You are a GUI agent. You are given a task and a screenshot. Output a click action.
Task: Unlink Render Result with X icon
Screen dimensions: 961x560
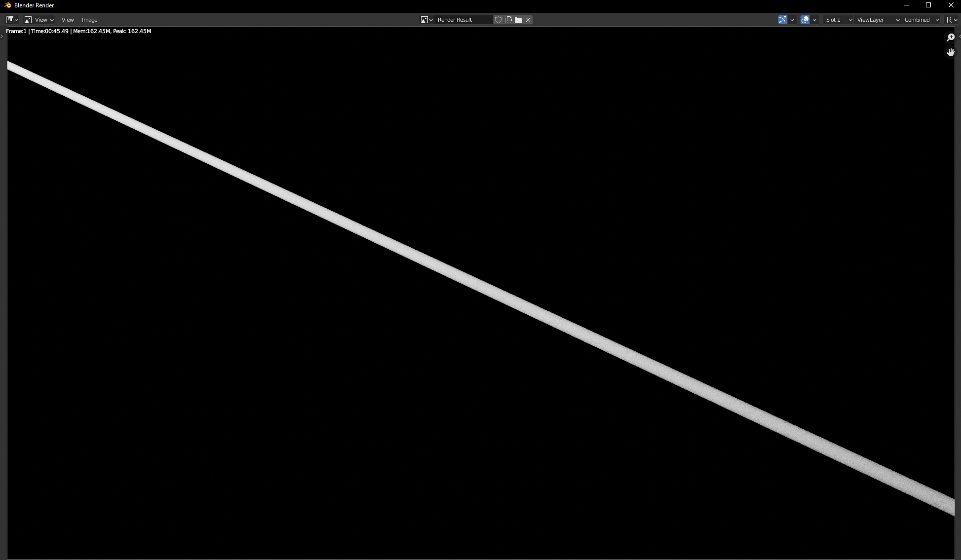point(528,20)
